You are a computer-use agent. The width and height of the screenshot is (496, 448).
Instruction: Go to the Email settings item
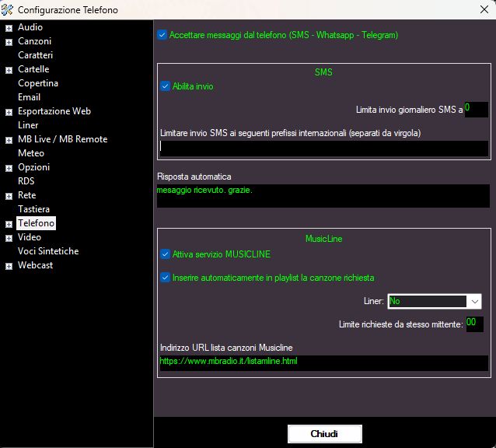(x=30, y=97)
